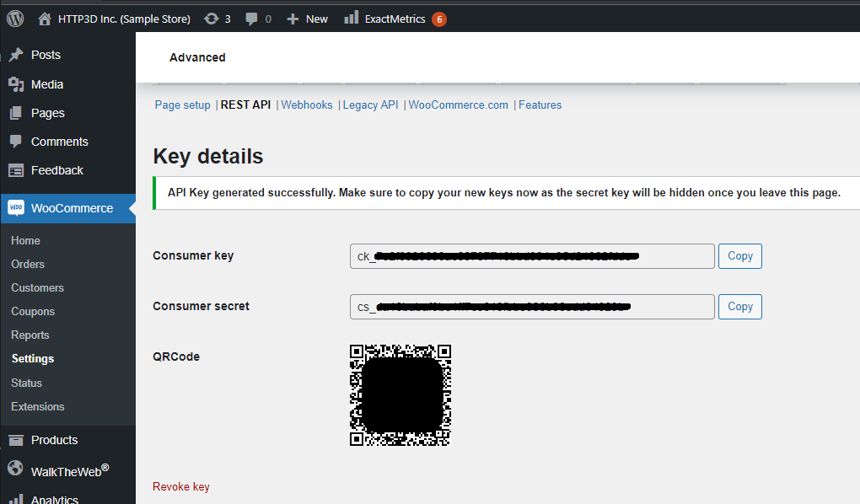Click ExactMetrics in the admin bar
This screenshot has width=860, height=504.
[395, 19]
